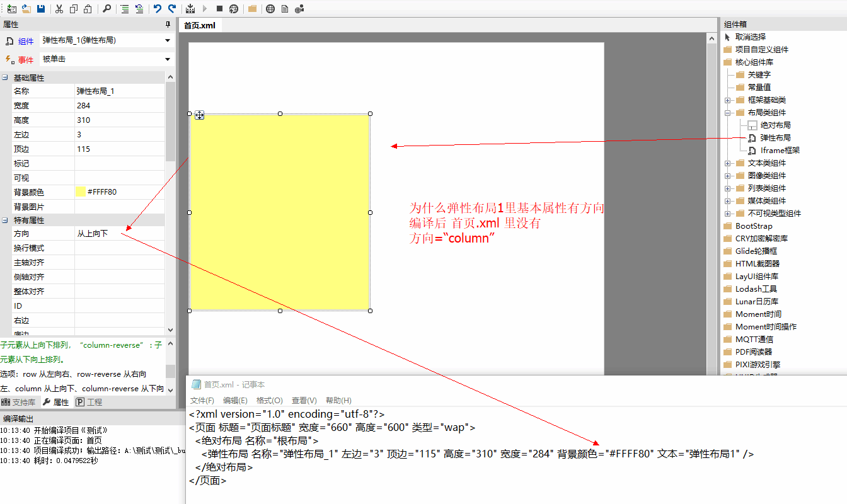Open the 事件 dropdown showing 被单击

tap(168, 59)
